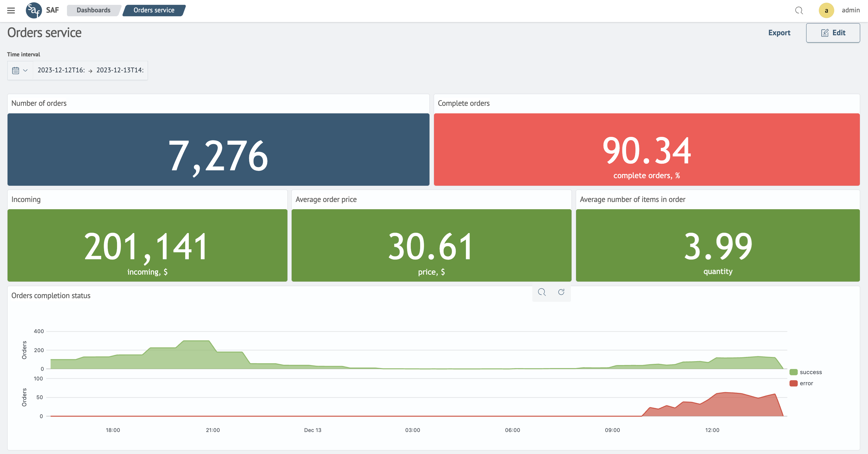This screenshot has height=454, width=868.
Task: Click the pencil icon on Edit button
Action: click(x=825, y=33)
